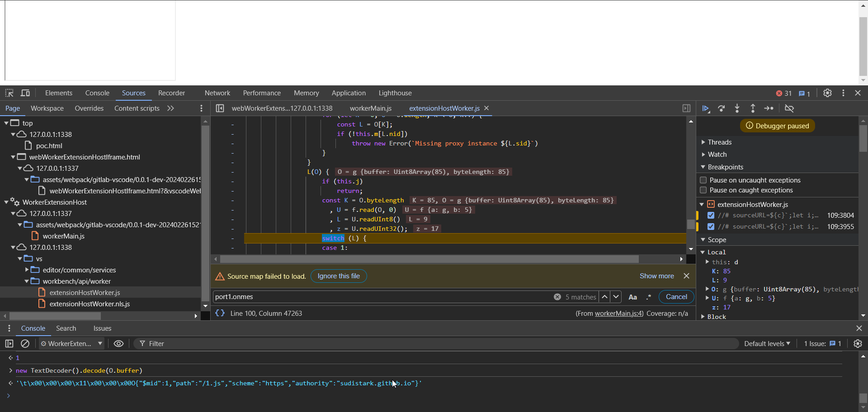Open the Workspace navigator tab
The height and width of the screenshot is (412, 868).
[47, 108]
